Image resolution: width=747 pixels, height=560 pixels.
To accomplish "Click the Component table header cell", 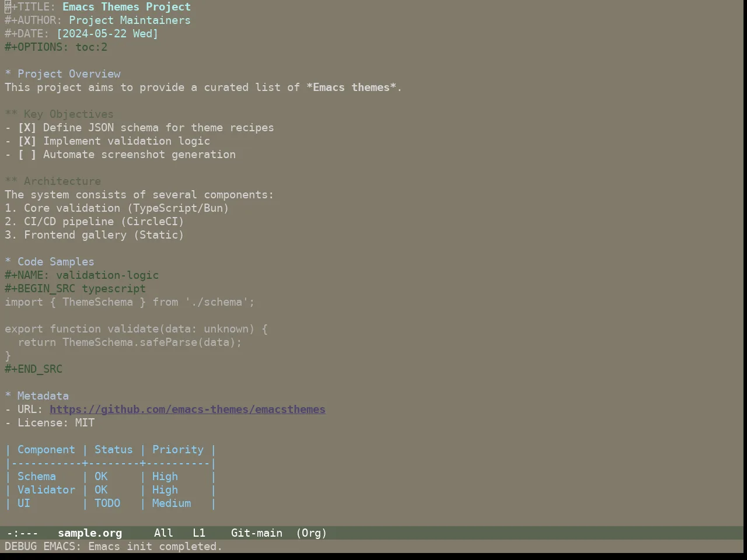I will pyautogui.click(x=46, y=450).
